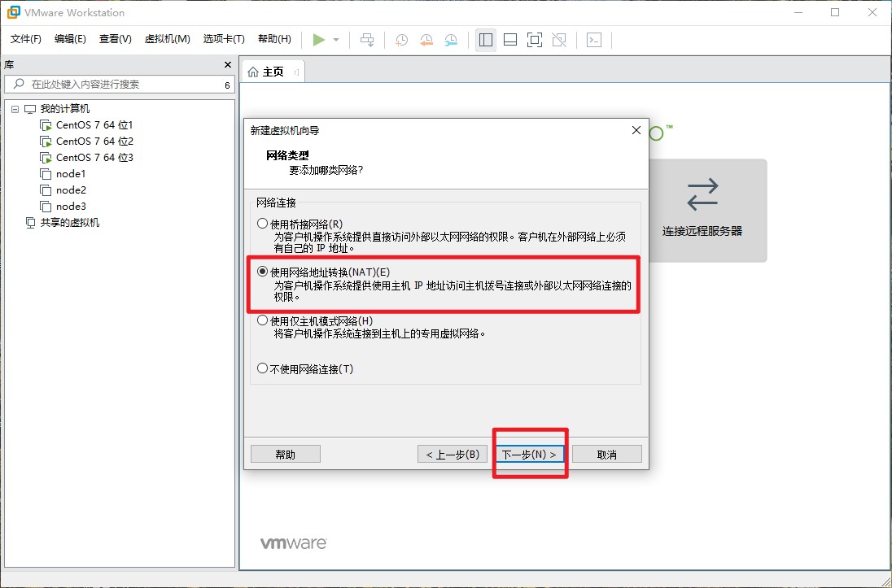This screenshot has height=588, width=892.
Task: Close the 库 library panel
Action: click(x=228, y=65)
